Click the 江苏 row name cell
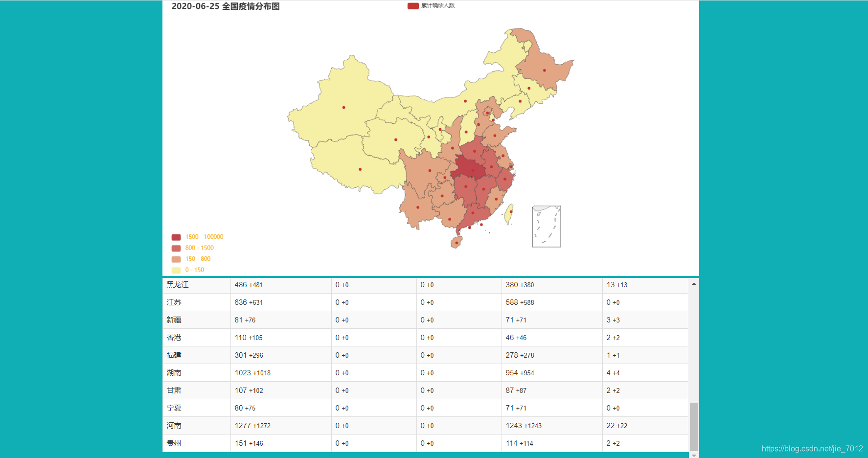868x458 pixels. 197,302
